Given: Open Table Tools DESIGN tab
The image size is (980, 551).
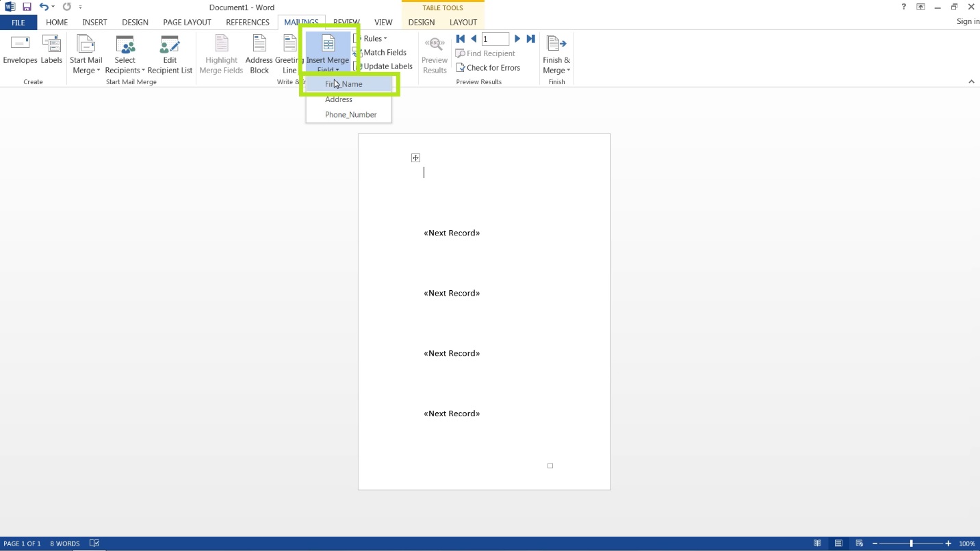Looking at the screenshot, I should [x=422, y=22].
